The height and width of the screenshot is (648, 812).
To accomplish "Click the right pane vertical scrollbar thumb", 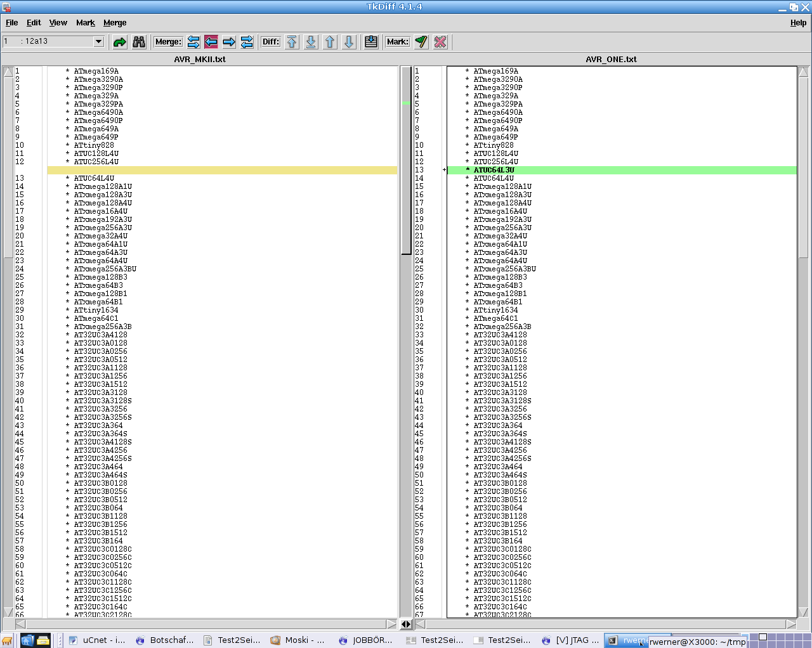I will (803, 167).
